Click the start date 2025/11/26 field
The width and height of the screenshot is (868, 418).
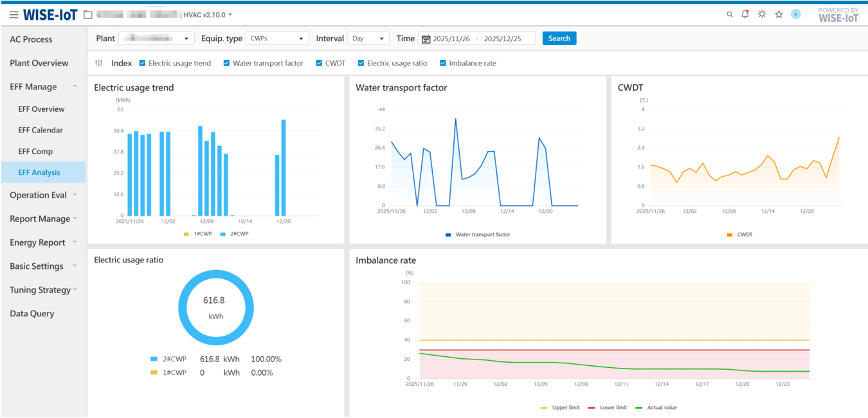[453, 39]
